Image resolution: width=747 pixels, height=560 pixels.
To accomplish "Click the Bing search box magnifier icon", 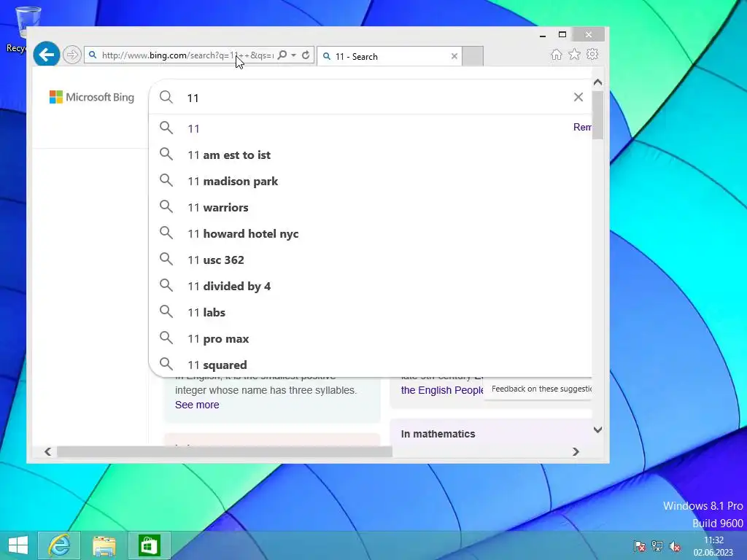I will (166, 97).
